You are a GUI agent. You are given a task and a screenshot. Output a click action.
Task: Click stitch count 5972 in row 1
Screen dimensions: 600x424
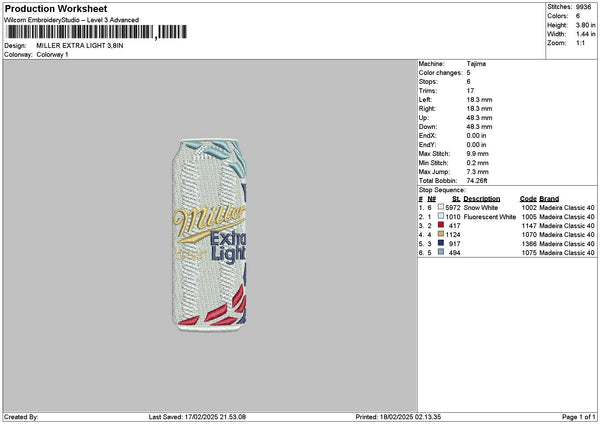click(x=453, y=208)
